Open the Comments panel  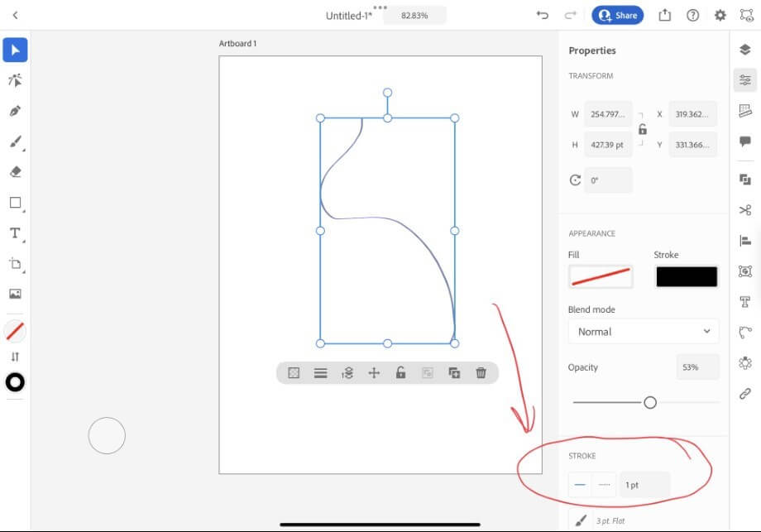[x=745, y=141]
